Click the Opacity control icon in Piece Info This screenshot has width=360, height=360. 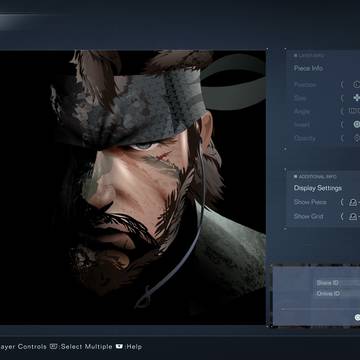point(357,138)
